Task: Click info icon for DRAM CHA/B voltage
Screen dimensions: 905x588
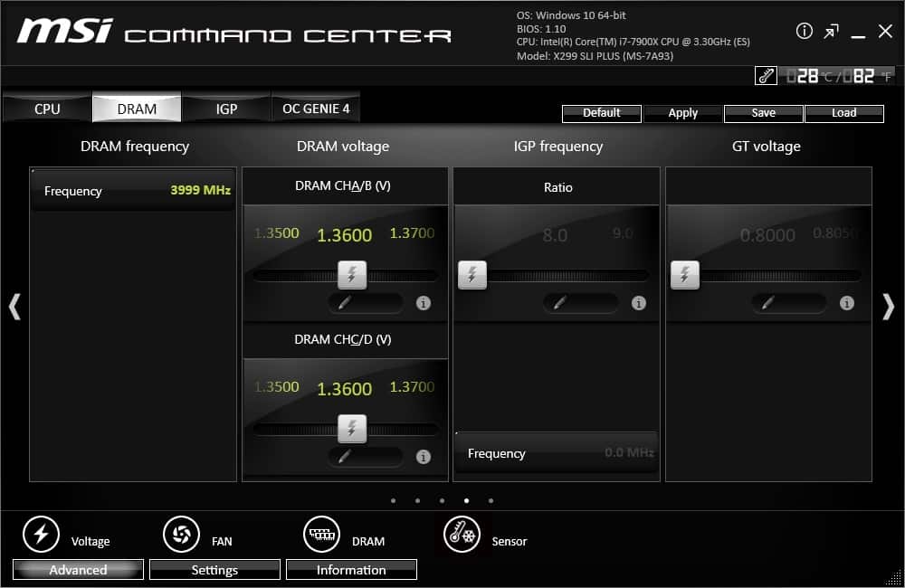Action: point(423,303)
